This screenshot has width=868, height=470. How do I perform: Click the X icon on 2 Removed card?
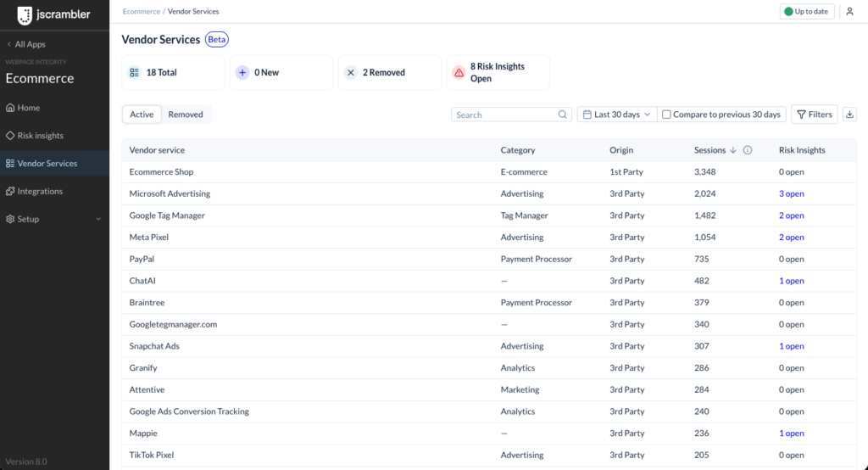(350, 73)
